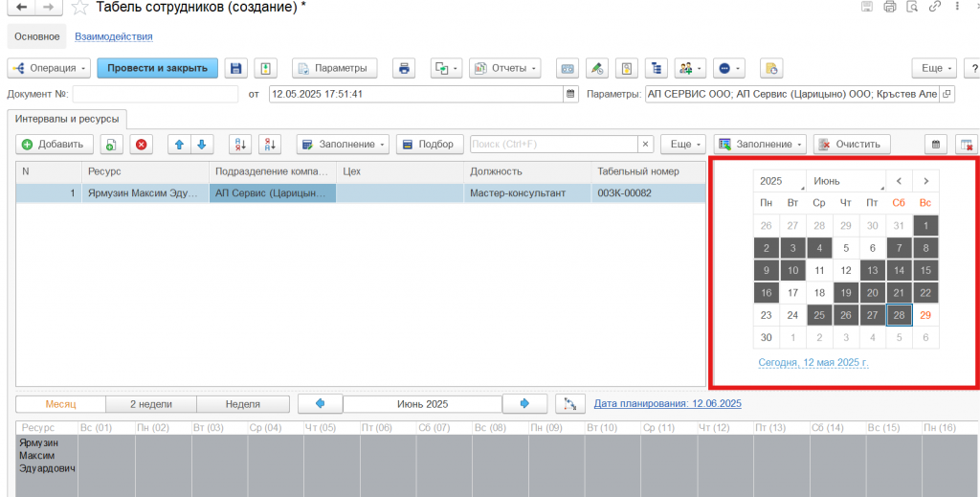
Task: Click the floppy disk save icon
Action: [x=235, y=68]
